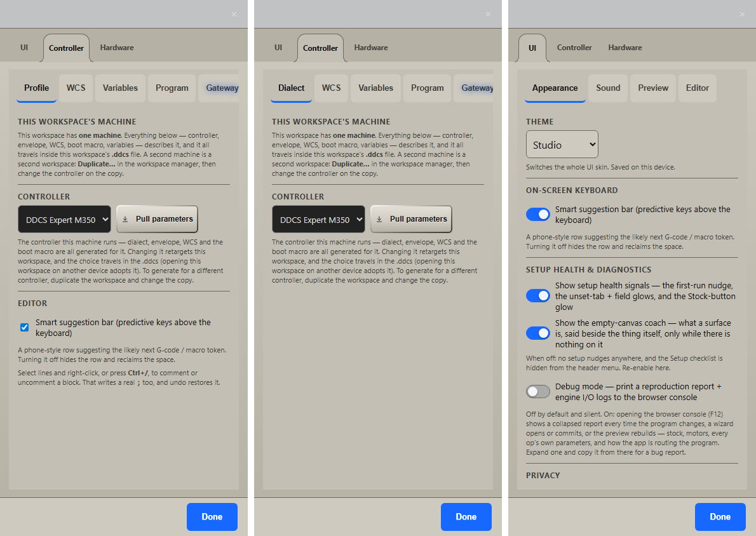The image size is (756, 536).
Task: Switch to Hardware top tab in Appearance panel
Action: tap(625, 48)
